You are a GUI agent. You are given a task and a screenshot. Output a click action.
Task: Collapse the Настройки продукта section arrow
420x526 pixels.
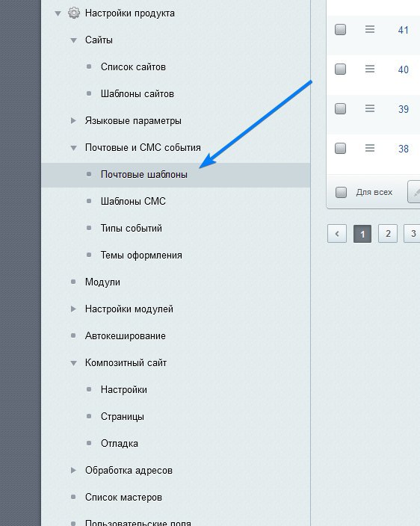coord(58,13)
